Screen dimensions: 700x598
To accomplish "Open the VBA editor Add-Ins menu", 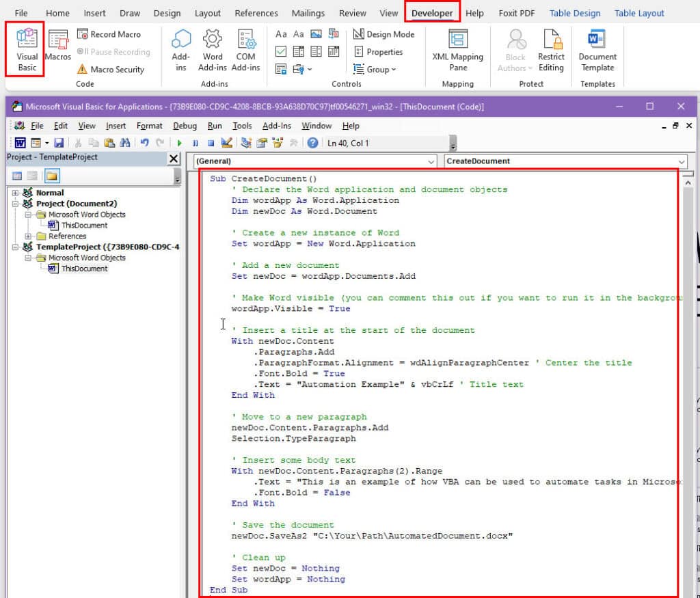I will 276,126.
